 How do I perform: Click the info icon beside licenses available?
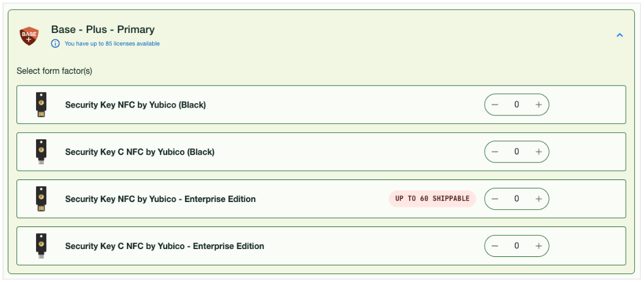pos(56,43)
